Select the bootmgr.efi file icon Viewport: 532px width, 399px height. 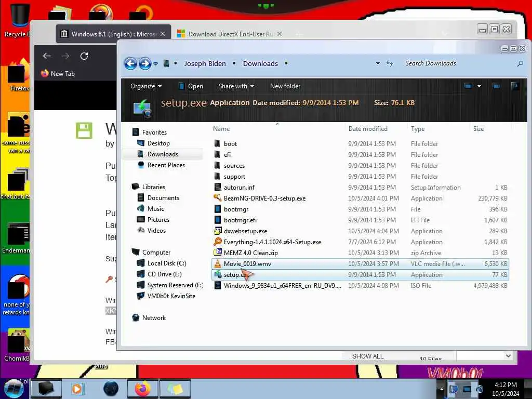click(218, 220)
